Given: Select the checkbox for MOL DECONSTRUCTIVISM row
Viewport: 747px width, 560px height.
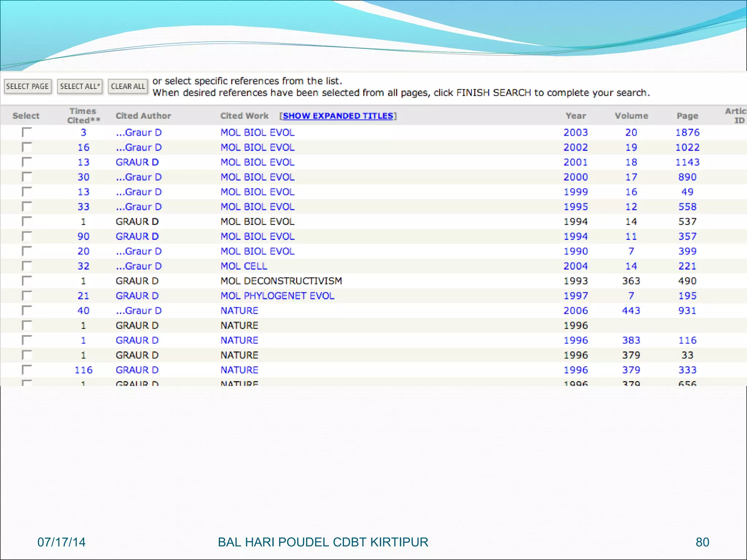Looking at the screenshot, I should [27, 281].
